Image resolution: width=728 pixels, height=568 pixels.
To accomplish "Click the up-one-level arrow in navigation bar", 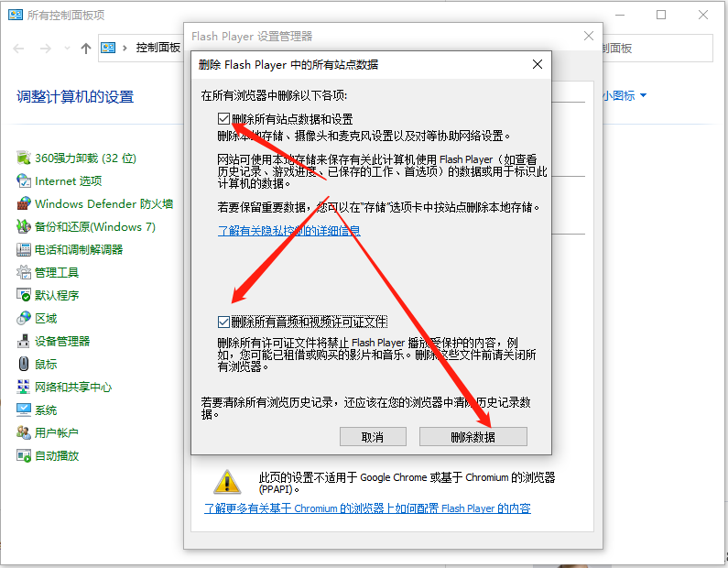I will click(x=86, y=48).
